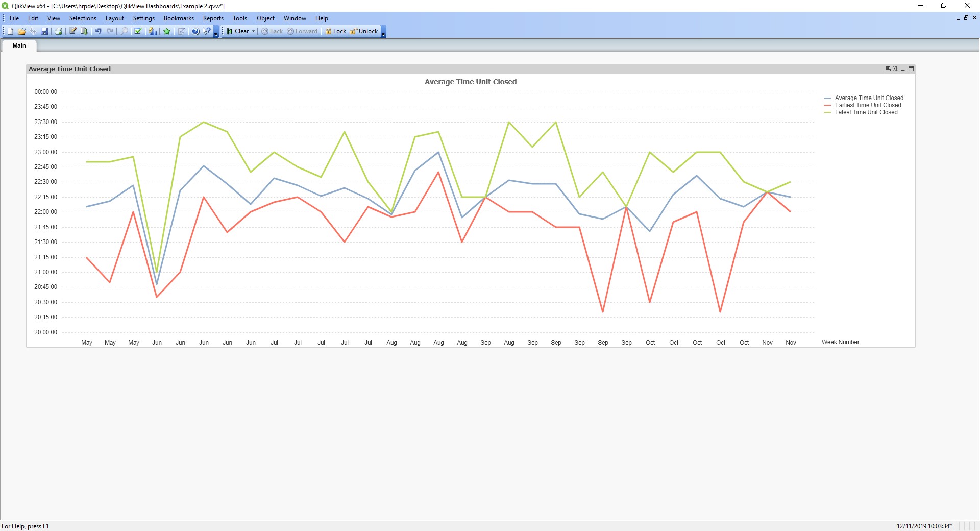Click the 'Week Number' axis label

click(840, 342)
